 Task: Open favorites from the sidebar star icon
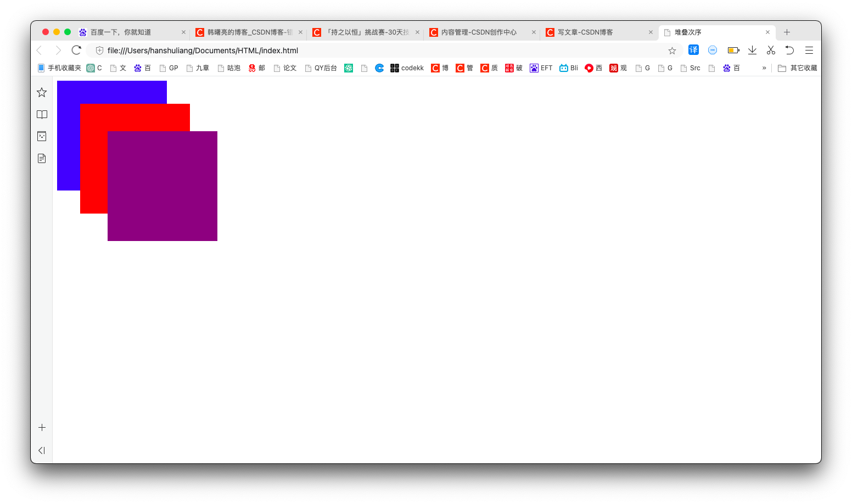42,92
